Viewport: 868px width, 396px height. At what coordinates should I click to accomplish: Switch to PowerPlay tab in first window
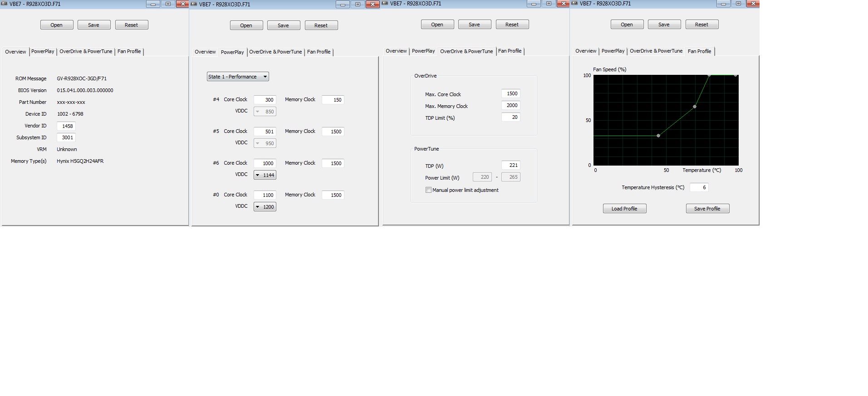[x=43, y=51]
